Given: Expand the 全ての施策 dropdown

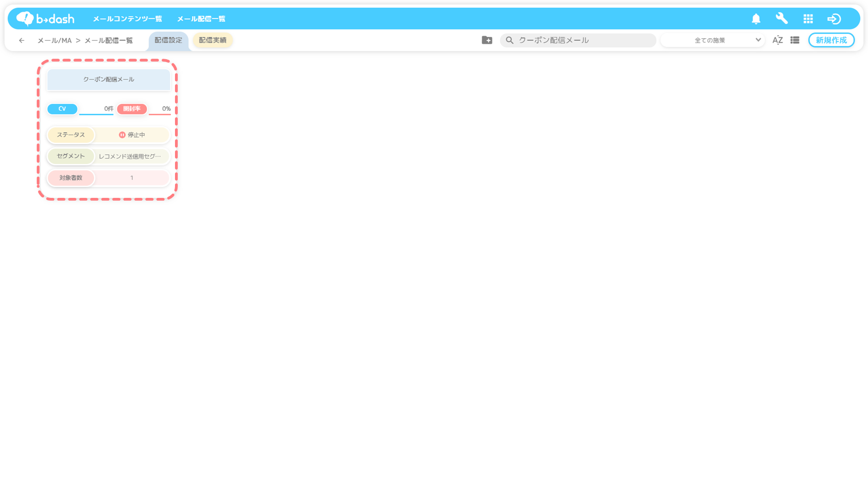Looking at the screenshot, I should [x=713, y=40].
